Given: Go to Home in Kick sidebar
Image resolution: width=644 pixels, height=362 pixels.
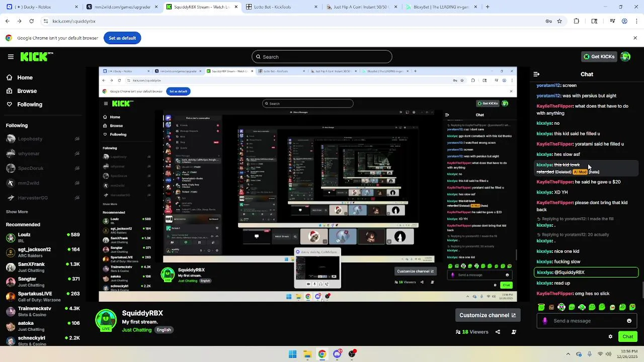Looking at the screenshot, I should pyautogui.click(x=19, y=77).
